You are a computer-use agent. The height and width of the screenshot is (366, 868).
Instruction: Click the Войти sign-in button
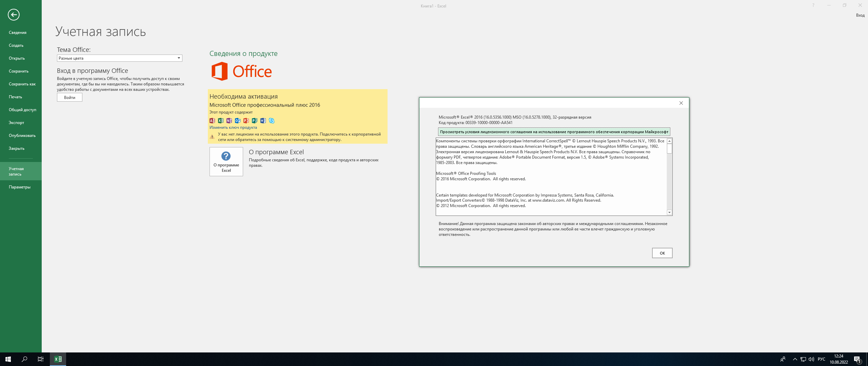(x=70, y=98)
